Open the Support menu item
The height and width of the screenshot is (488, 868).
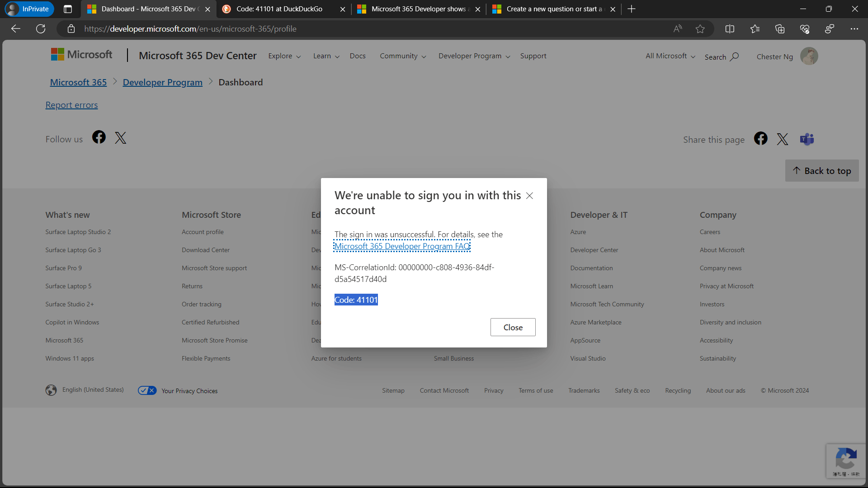[533, 56]
